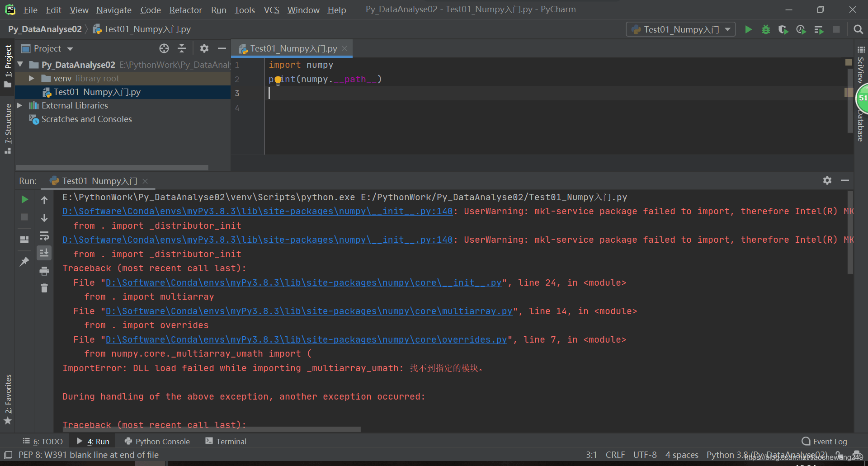The width and height of the screenshot is (868, 466).
Task: Open the Tools menu
Action: (x=245, y=9)
